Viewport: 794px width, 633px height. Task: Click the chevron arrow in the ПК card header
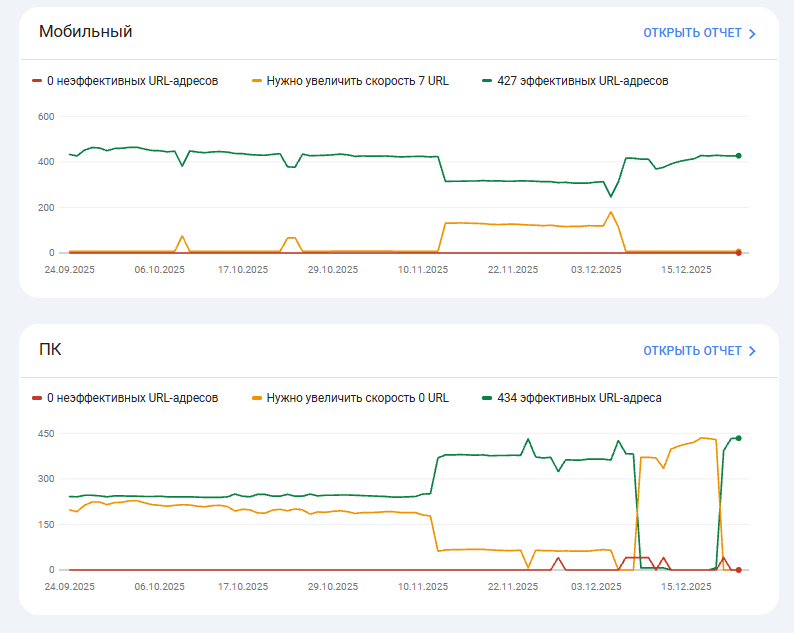[x=752, y=351]
